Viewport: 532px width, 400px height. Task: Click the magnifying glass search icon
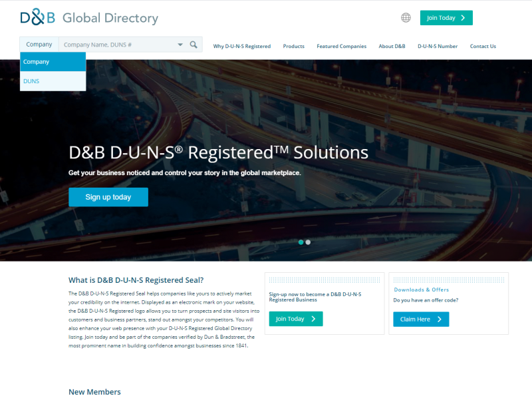[x=194, y=45]
